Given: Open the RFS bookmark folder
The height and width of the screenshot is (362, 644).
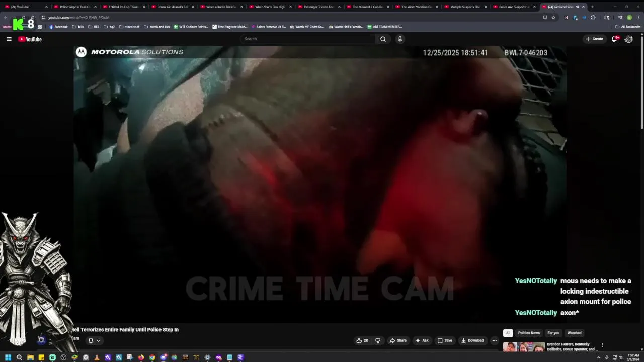Looking at the screenshot, I should point(94,27).
